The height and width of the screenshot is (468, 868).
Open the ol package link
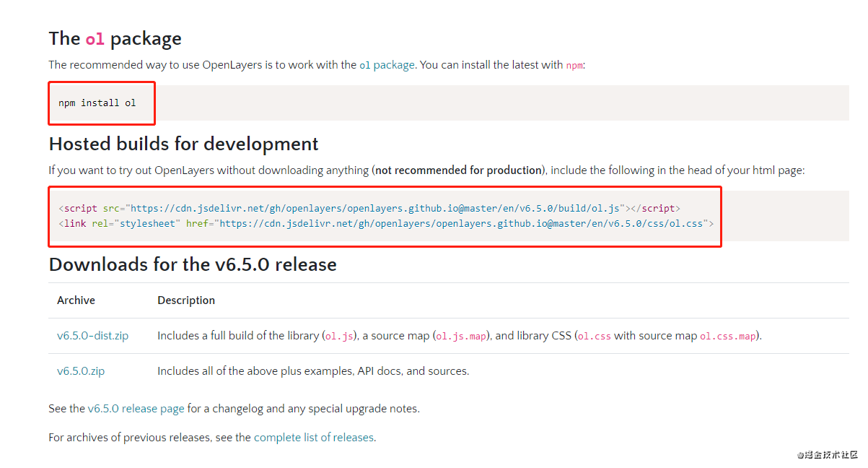(387, 65)
